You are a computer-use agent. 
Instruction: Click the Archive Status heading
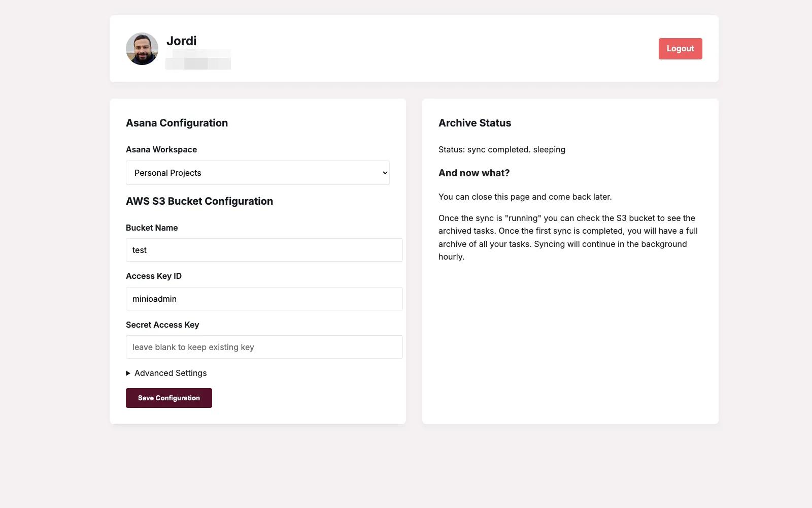point(475,123)
